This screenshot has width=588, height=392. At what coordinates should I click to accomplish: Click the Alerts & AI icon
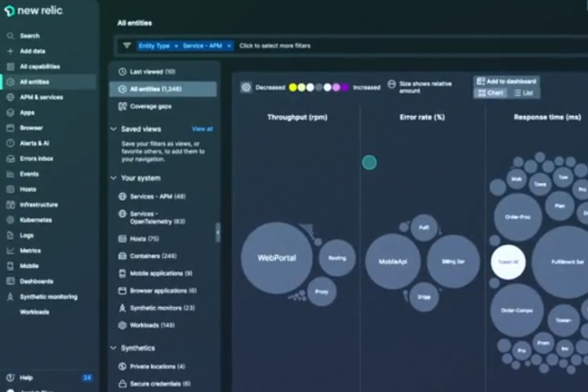coord(10,143)
